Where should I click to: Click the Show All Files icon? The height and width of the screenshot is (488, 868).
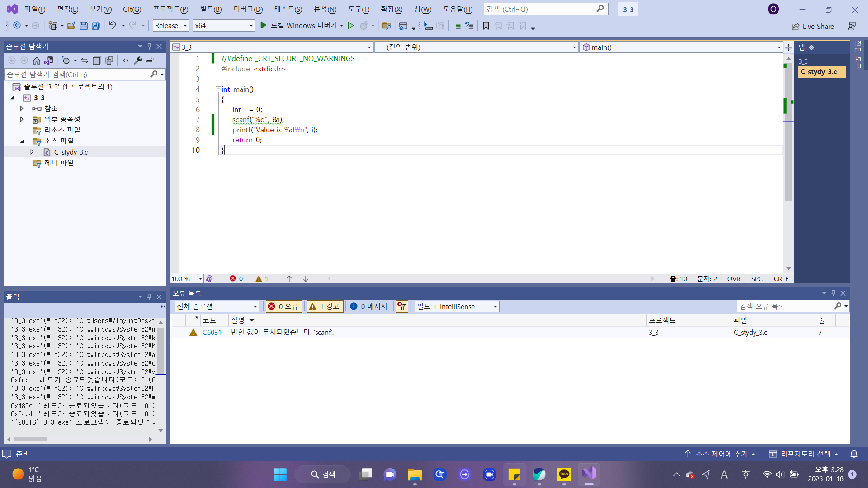pos(109,61)
